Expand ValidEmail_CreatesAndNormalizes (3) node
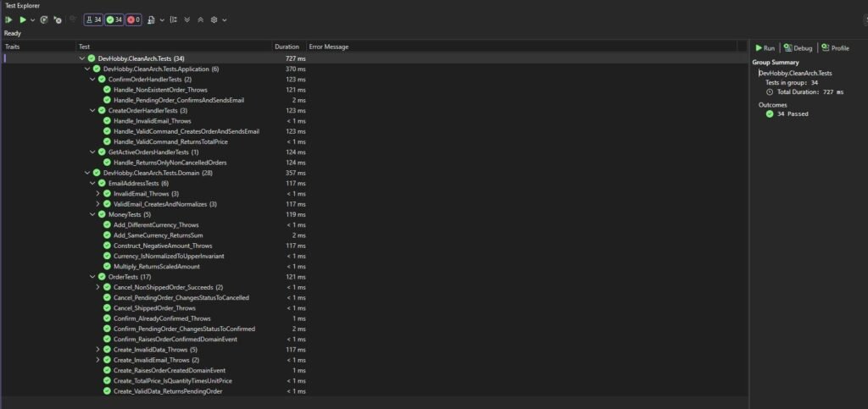The height and width of the screenshot is (409, 868). pyautogui.click(x=98, y=204)
